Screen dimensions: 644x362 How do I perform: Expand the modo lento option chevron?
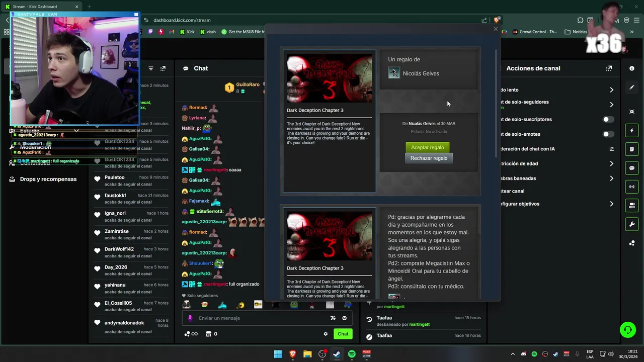pyautogui.click(x=611, y=90)
